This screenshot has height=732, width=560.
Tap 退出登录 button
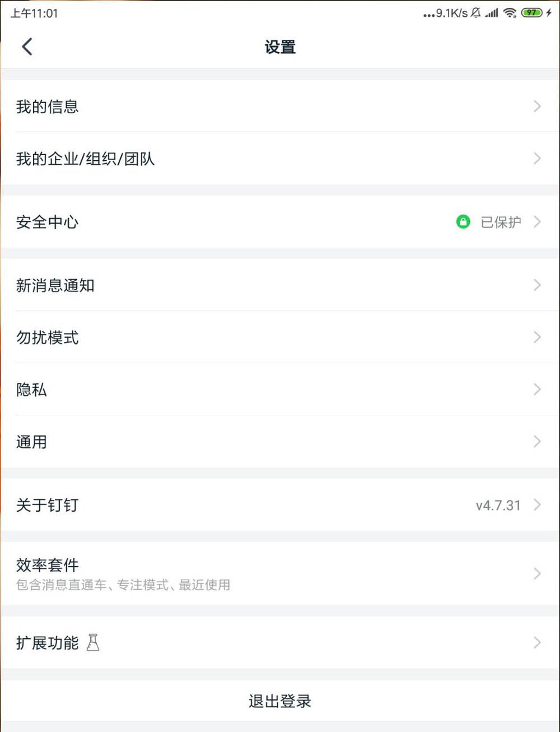(280, 701)
